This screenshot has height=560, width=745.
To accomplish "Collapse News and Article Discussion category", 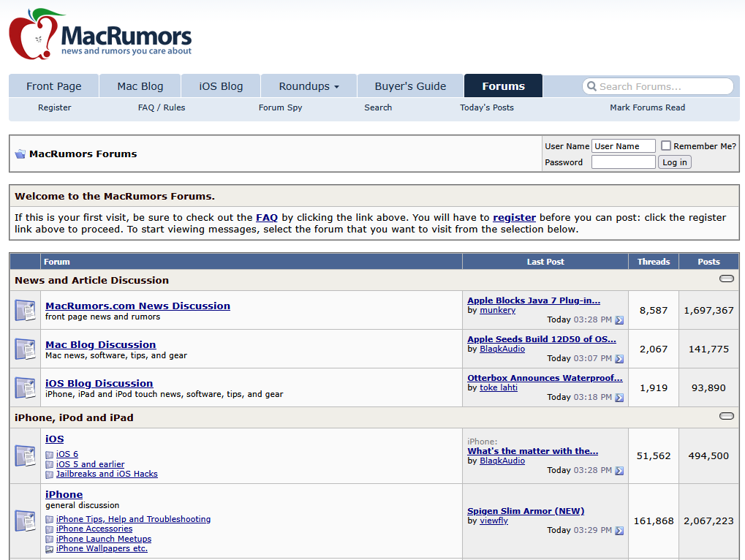I will [727, 279].
